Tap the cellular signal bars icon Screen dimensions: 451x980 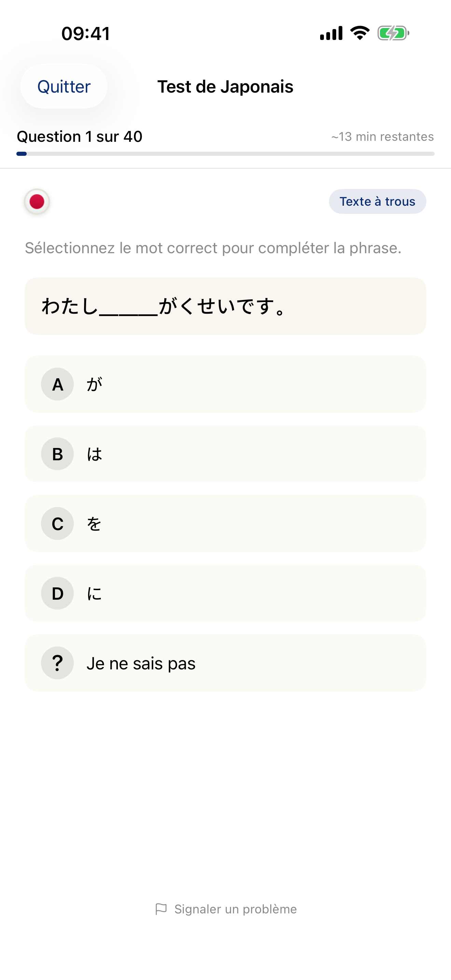(x=329, y=33)
